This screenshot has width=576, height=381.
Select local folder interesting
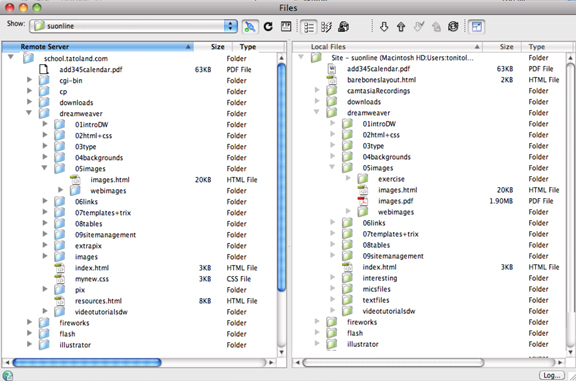(380, 278)
